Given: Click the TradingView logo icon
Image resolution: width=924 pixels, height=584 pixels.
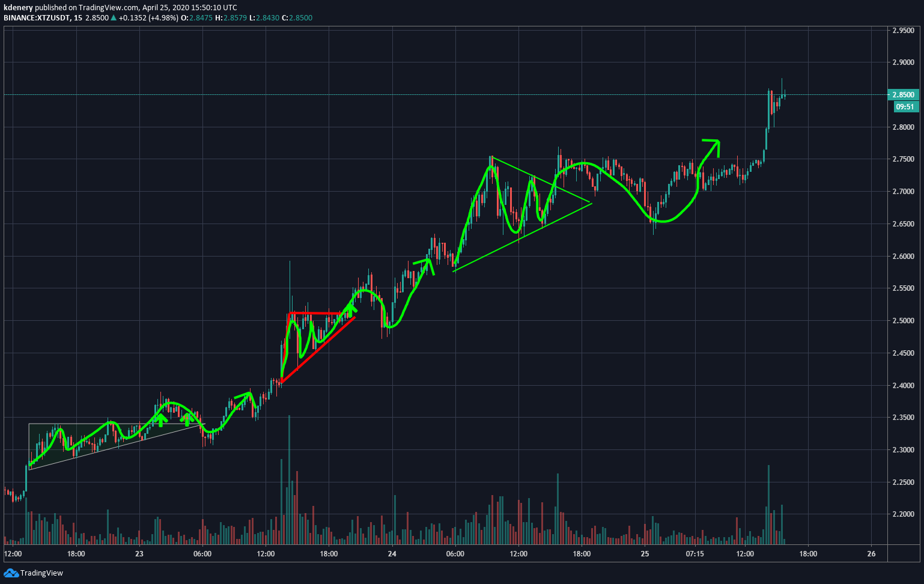Looking at the screenshot, I should tap(11, 573).
